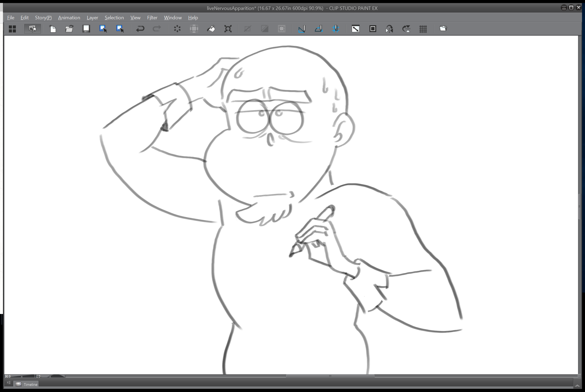Undo the last stroke
This screenshot has width=585, height=392.
click(140, 29)
